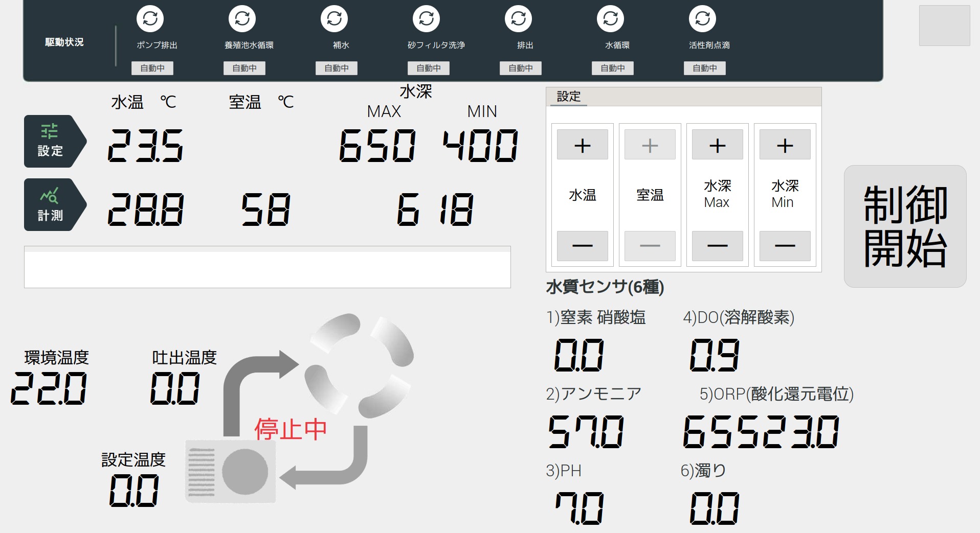Decrease 水深 Min with minus button
The width and height of the screenshot is (980, 533).
tap(785, 246)
